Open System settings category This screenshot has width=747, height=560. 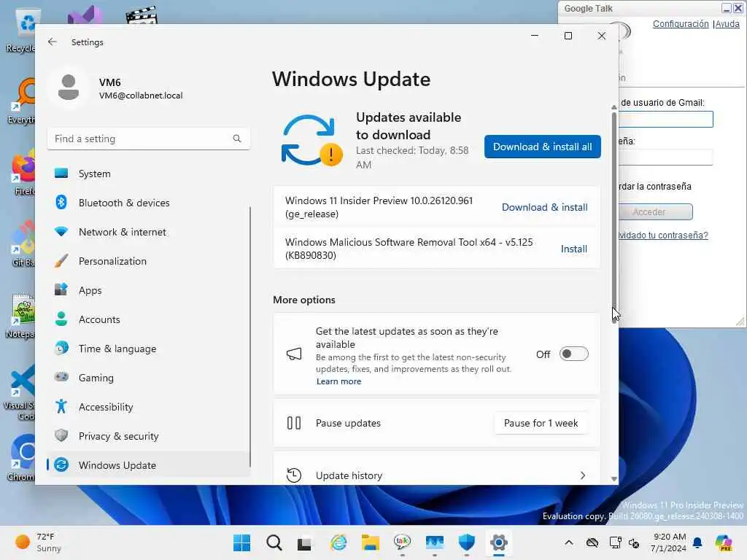tap(148, 174)
